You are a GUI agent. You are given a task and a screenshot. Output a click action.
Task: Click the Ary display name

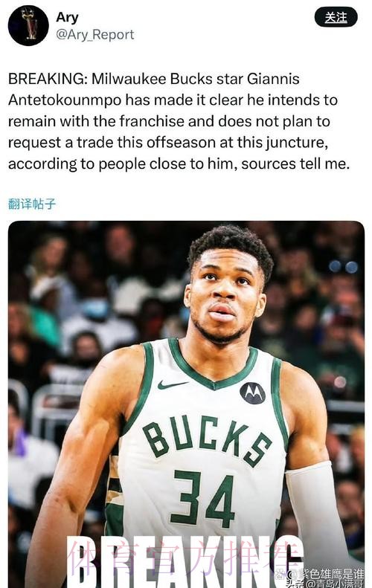pyautogui.click(x=67, y=17)
